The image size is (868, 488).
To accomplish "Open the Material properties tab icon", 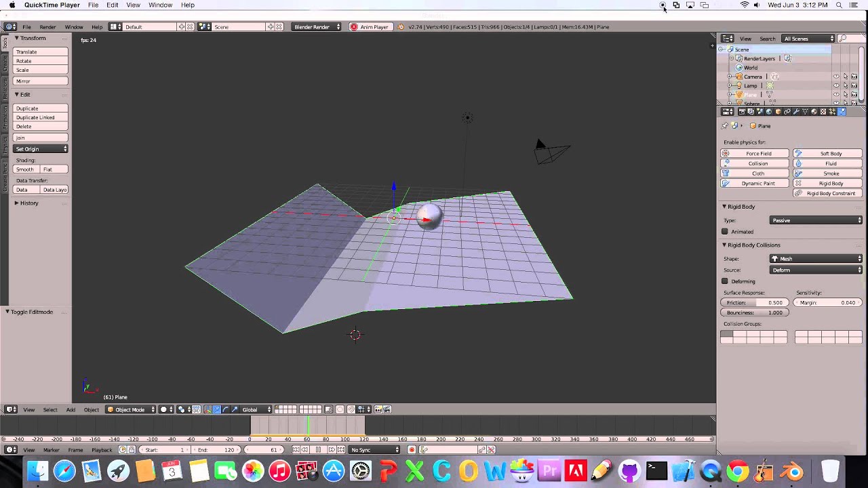I will (814, 111).
